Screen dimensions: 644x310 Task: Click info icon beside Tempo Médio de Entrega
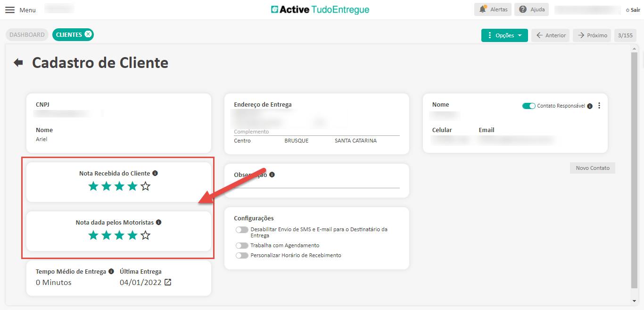[111, 271]
